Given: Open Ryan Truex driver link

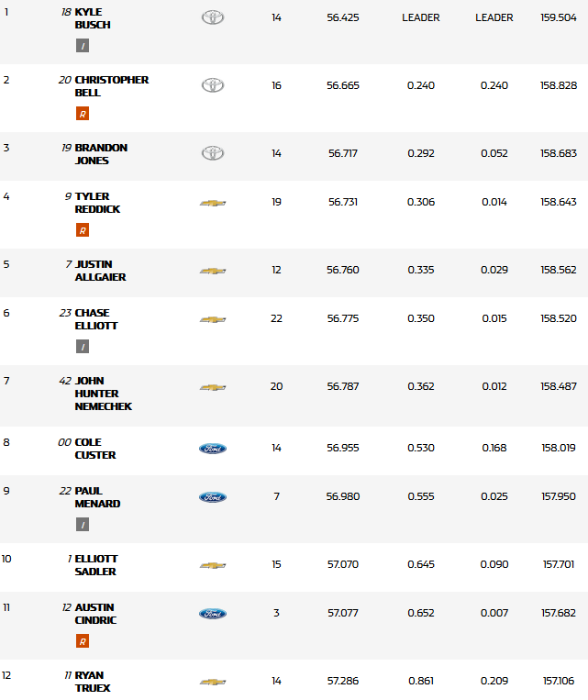Looking at the screenshot, I should coord(93,682).
